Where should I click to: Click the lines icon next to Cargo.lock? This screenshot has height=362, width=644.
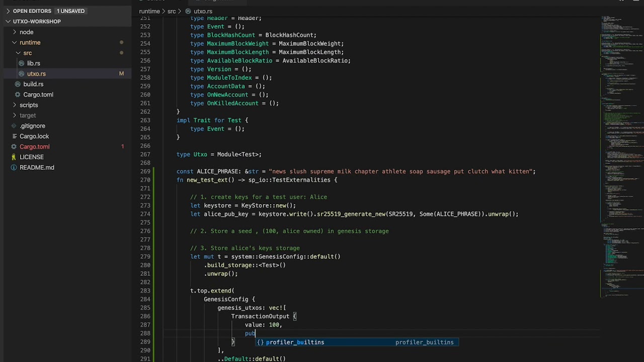click(x=15, y=136)
